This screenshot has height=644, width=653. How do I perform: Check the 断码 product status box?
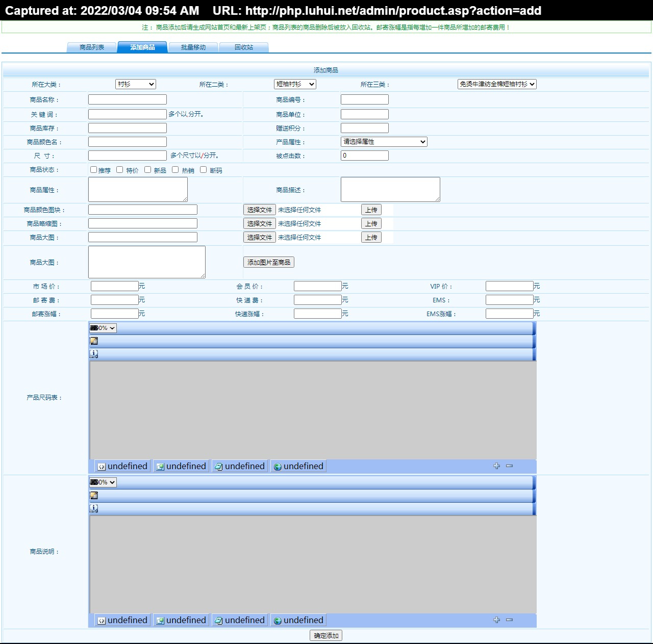click(x=203, y=170)
